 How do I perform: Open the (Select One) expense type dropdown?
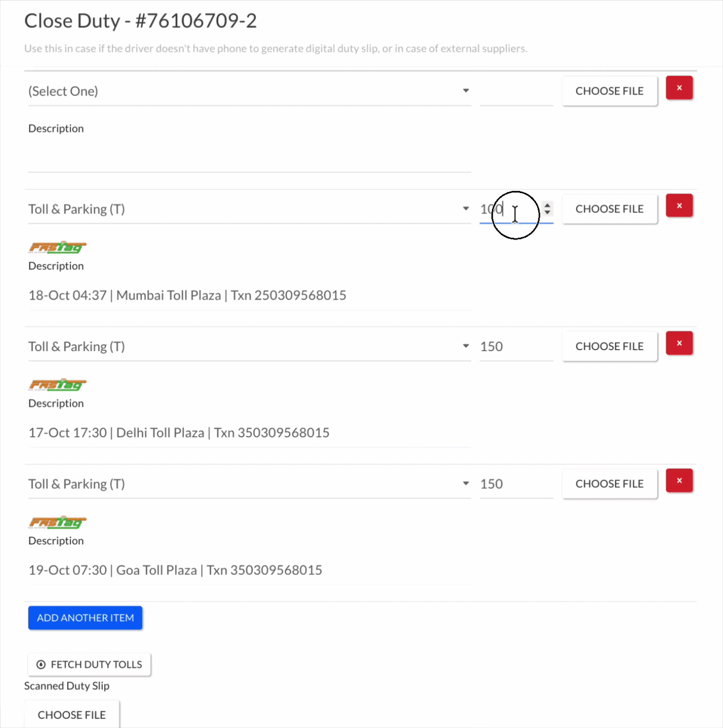(x=249, y=91)
